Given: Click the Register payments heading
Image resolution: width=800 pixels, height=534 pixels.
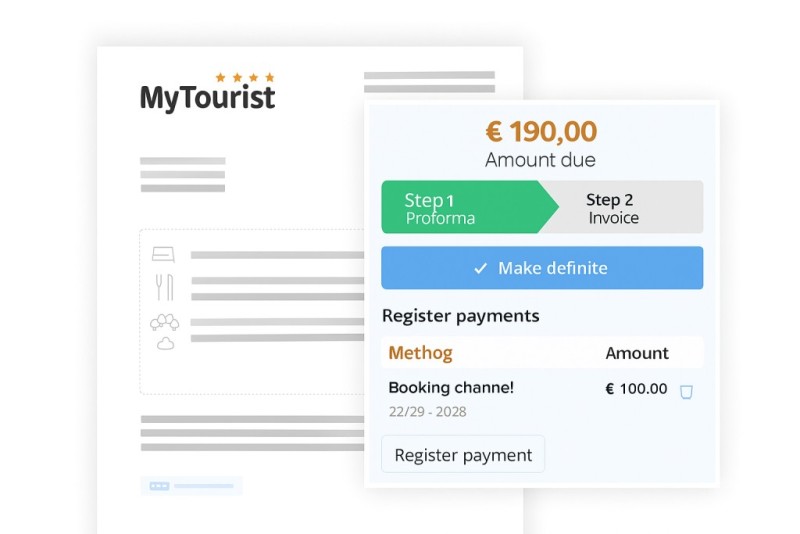Looking at the screenshot, I should [460, 316].
